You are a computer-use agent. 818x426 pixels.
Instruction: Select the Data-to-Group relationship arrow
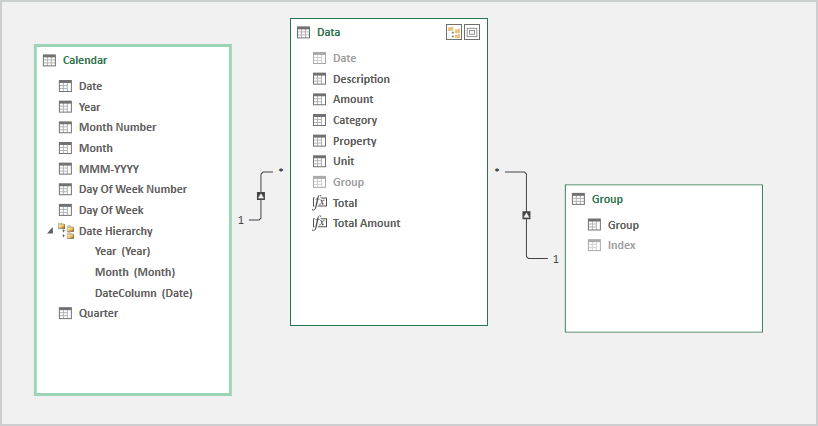coord(527,215)
